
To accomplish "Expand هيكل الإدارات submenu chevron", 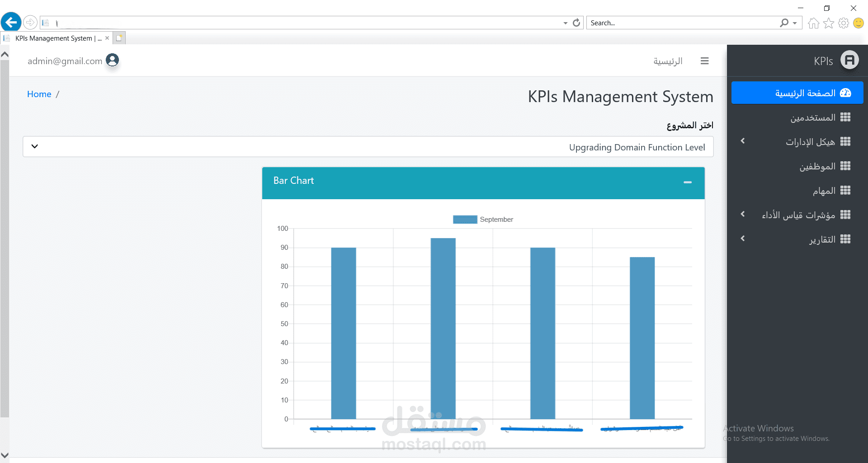I will click(743, 141).
